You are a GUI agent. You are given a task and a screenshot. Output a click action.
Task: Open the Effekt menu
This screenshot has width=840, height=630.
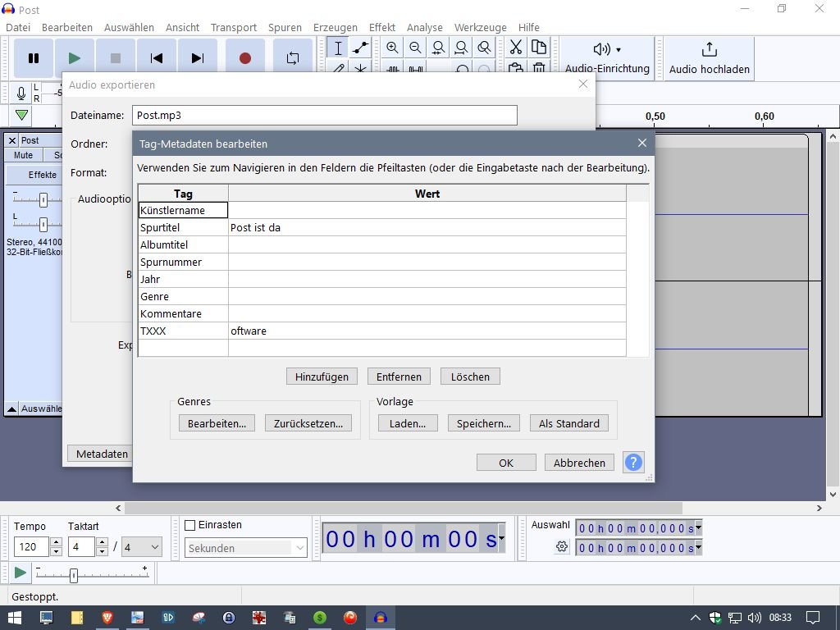[x=381, y=27]
